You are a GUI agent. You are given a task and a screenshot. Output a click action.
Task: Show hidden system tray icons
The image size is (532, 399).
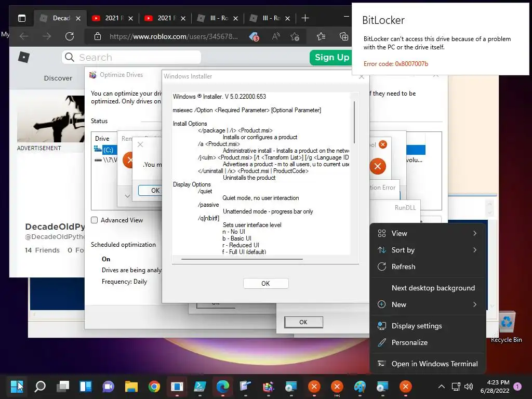442,387
